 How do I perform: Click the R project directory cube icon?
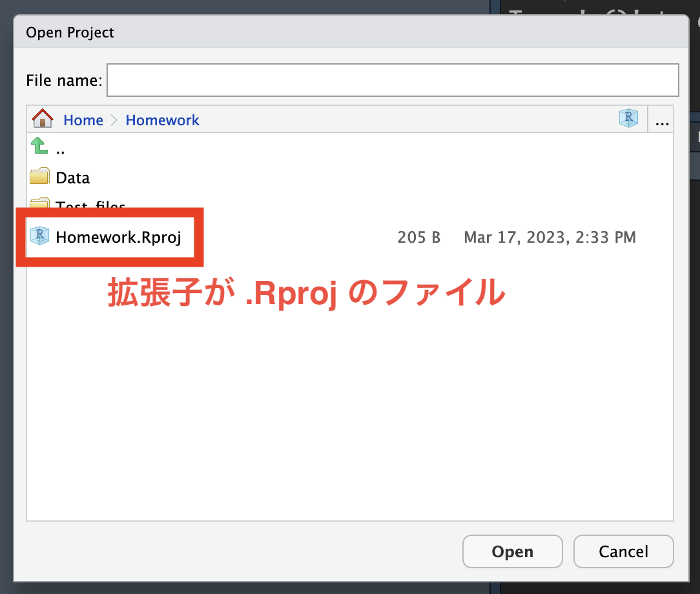point(628,118)
